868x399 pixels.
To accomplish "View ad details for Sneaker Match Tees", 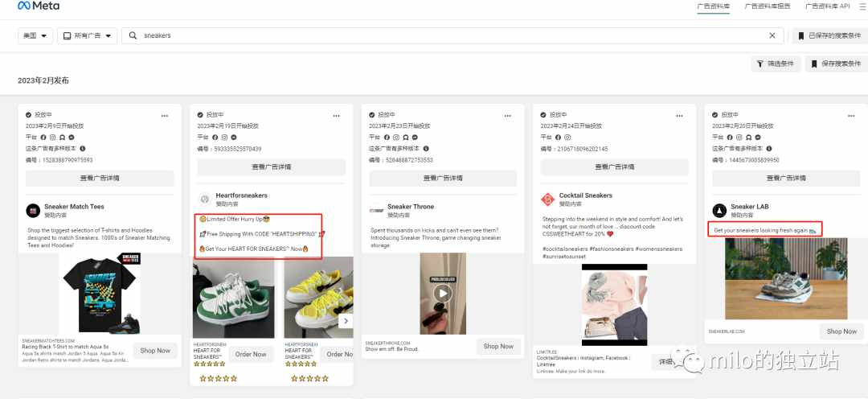I will tap(100, 179).
